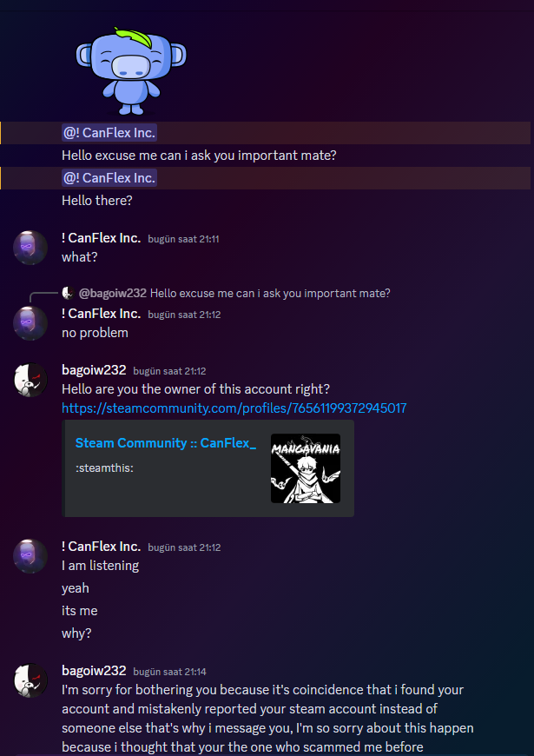Click the small bagoiw232 avatar in reply preview
Image resolution: width=534 pixels, height=756 pixels.
click(x=69, y=293)
